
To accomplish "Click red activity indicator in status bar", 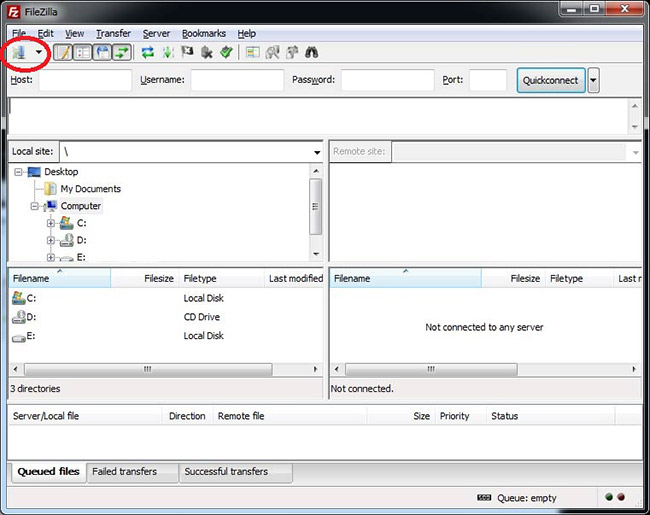I will click(621, 497).
